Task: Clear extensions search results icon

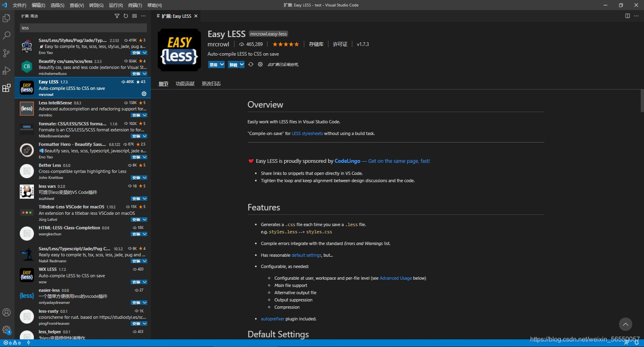Action: point(134,16)
